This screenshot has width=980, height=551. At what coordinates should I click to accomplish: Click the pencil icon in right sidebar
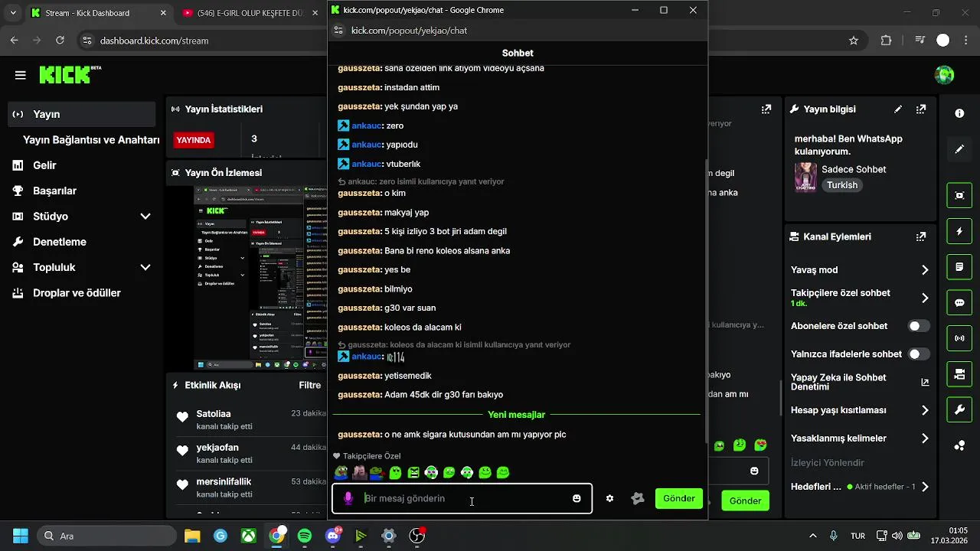[x=959, y=149]
